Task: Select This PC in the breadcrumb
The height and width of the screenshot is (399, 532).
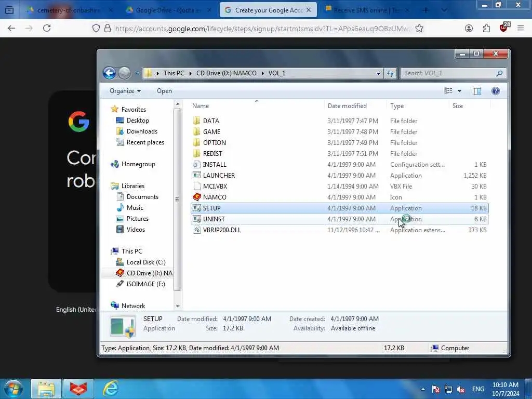Action: [174, 73]
